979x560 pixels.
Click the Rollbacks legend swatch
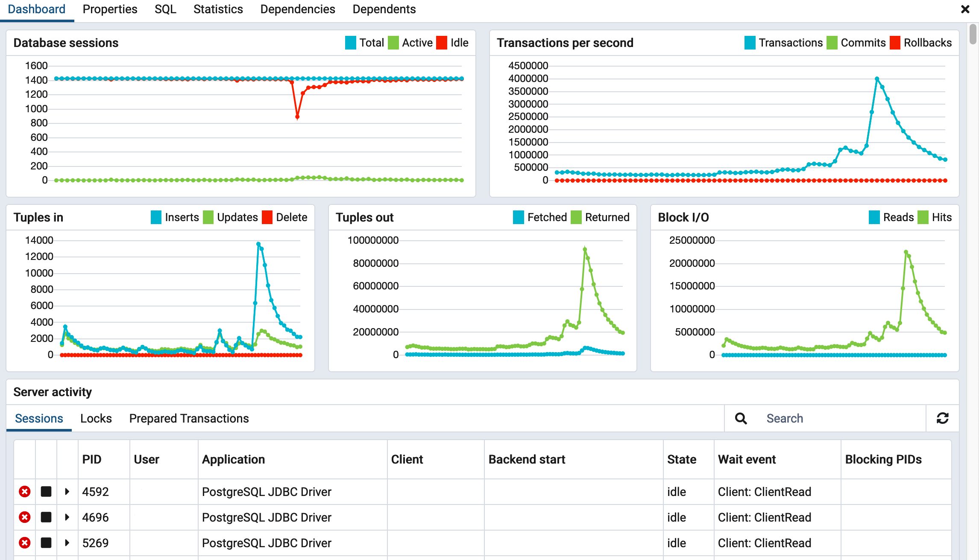click(895, 43)
